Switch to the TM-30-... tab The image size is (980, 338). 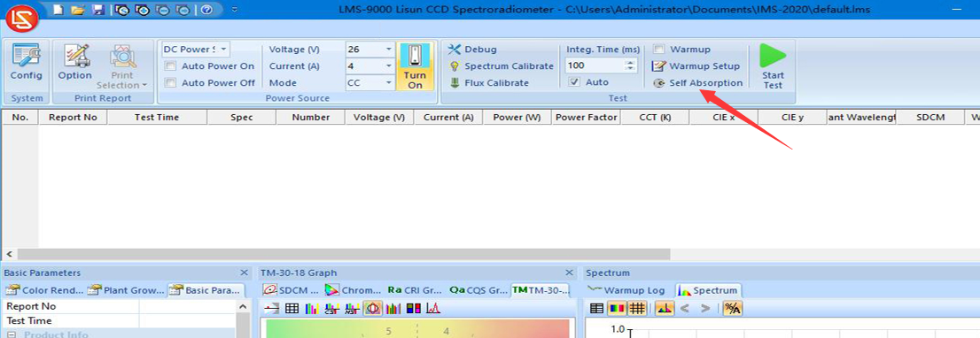[541, 290]
